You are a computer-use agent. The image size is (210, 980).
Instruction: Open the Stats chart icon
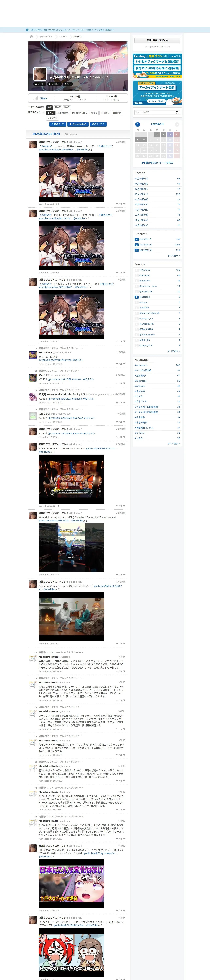click(35, 98)
